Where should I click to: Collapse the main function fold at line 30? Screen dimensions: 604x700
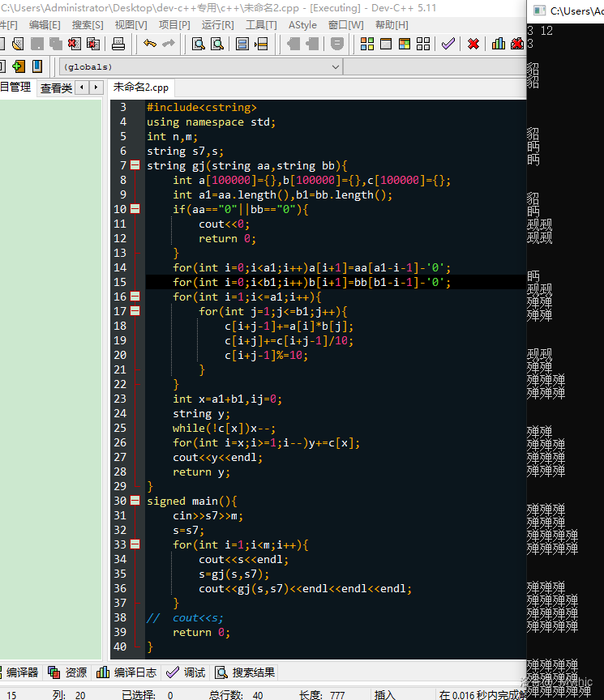pyautogui.click(x=135, y=501)
